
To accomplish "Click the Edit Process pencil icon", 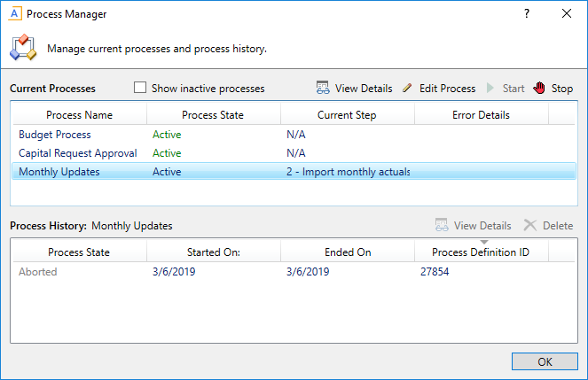I will (x=407, y=89).
